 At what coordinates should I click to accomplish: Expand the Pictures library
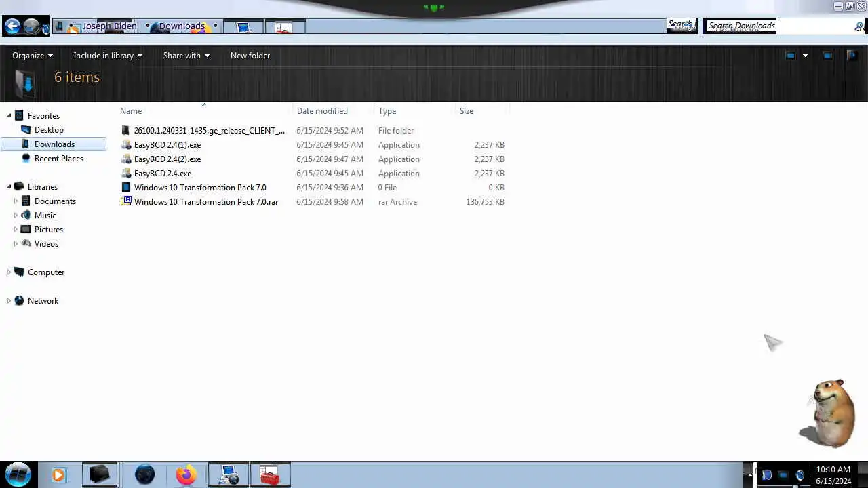16,230
